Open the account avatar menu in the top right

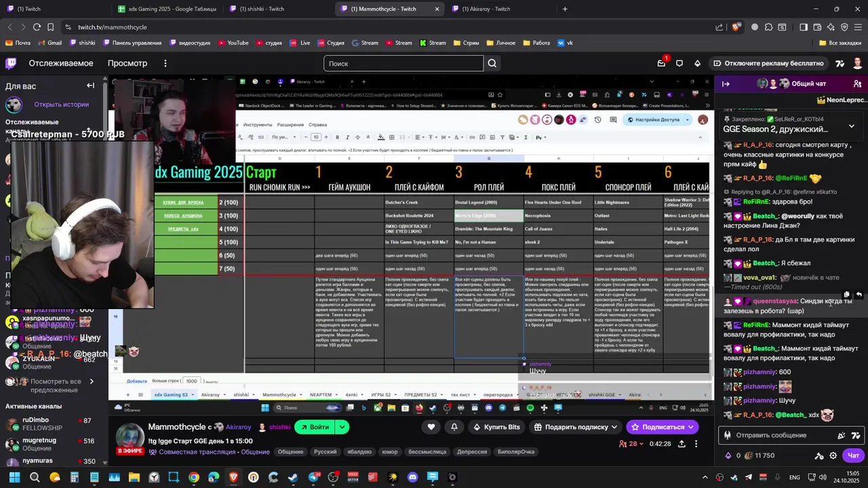[858, 63]
